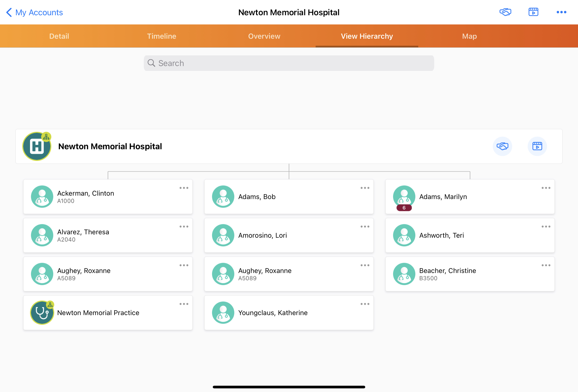Viewport: 578px width, 392px height.
Task: Open ellipsis menu on Youngclaus, Katherine card
Action: tap(365, 304)
